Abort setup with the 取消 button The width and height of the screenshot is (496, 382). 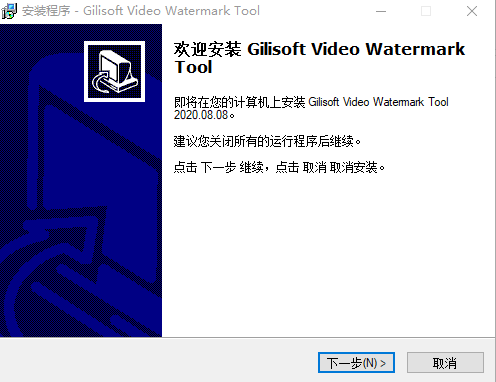tap(445, 363)
